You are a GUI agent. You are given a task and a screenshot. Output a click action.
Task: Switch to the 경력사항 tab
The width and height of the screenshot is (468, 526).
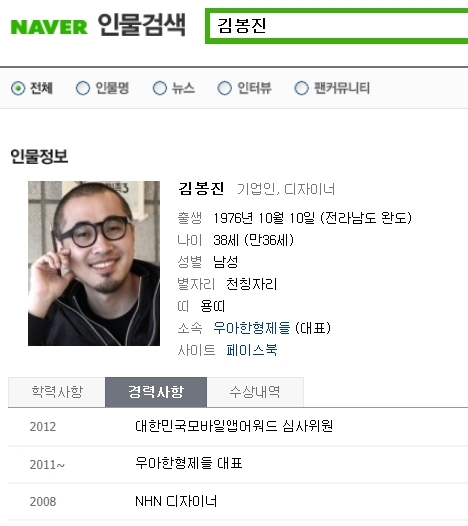[x=156, y=392]
